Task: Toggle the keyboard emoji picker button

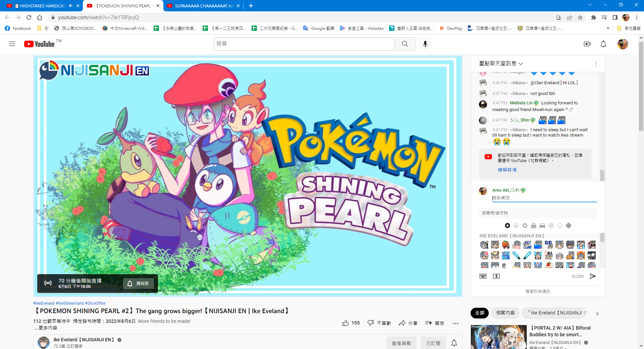Action: pyautogui.click(x=483, y=276)
